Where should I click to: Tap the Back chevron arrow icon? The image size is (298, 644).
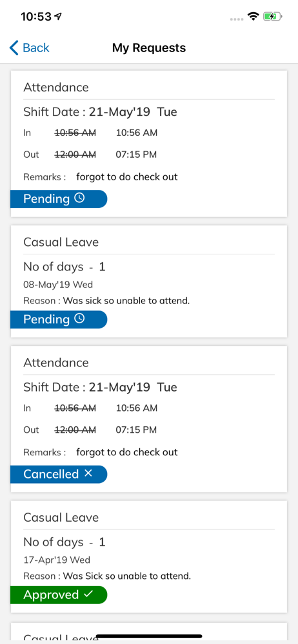[14, 48]
